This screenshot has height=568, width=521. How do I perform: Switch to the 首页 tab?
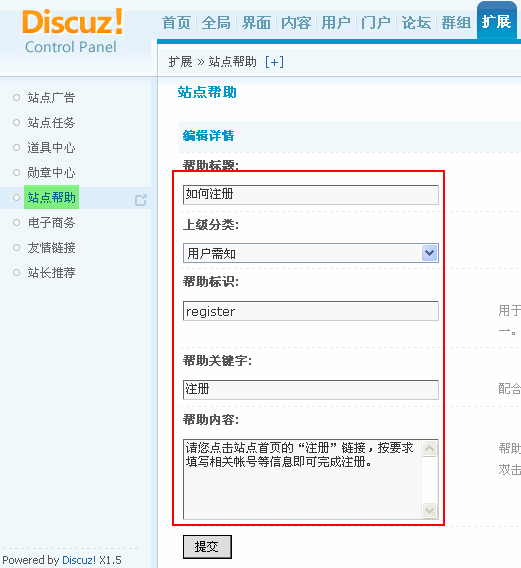tap(176, 22)
